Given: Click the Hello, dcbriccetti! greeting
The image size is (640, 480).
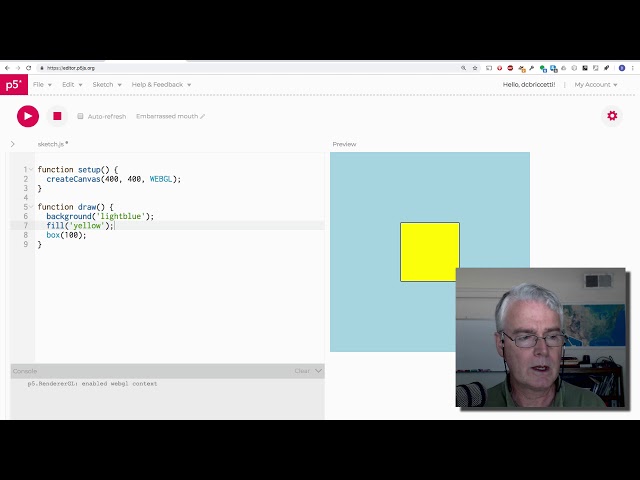Looking at the screenshot, I should click(x=529, y=84).
